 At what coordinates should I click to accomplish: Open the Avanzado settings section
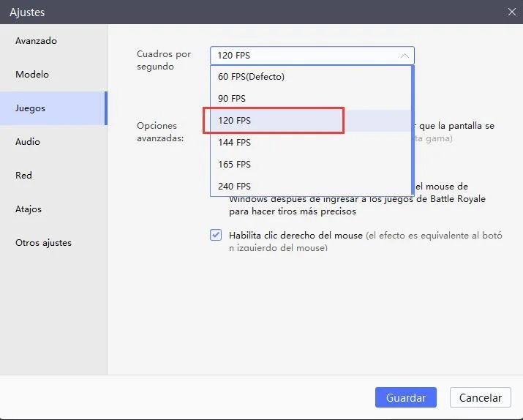click(53, 41)
